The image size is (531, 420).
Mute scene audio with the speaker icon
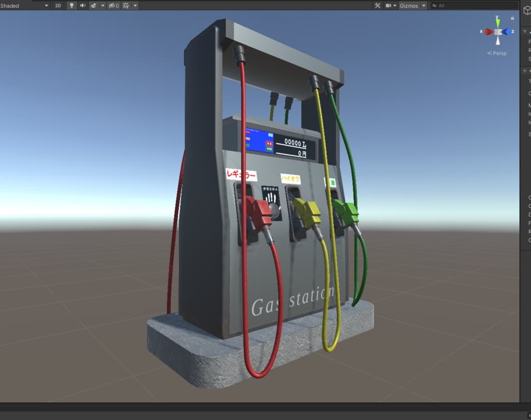(x=82, y=6)
